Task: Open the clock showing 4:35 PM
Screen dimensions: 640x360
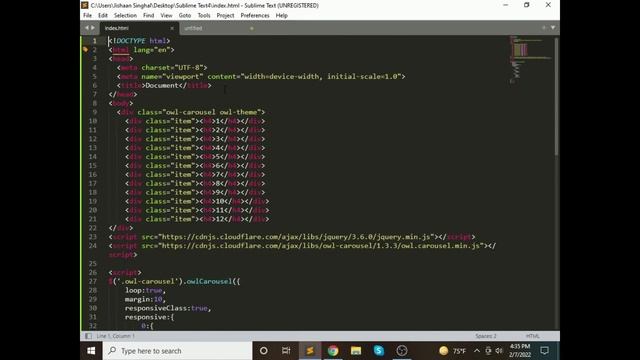Action: click(x=520, y=351)
